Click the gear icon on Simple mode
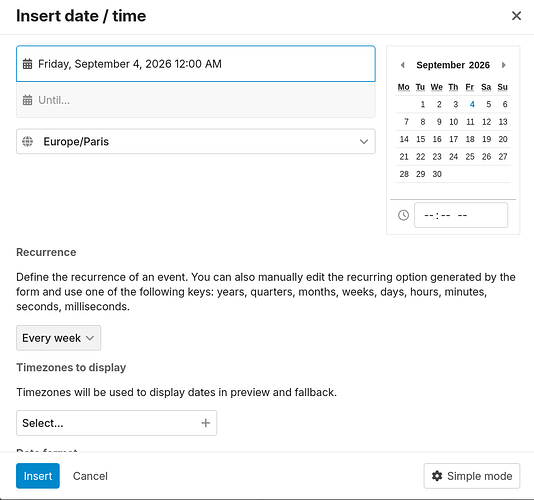Screen dimensions: 534x500 (437, 476)
